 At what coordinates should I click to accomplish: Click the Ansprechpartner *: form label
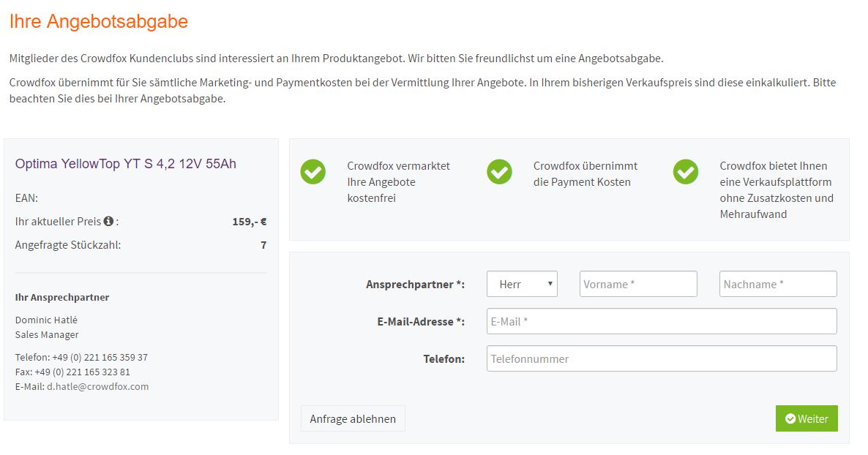415,284
